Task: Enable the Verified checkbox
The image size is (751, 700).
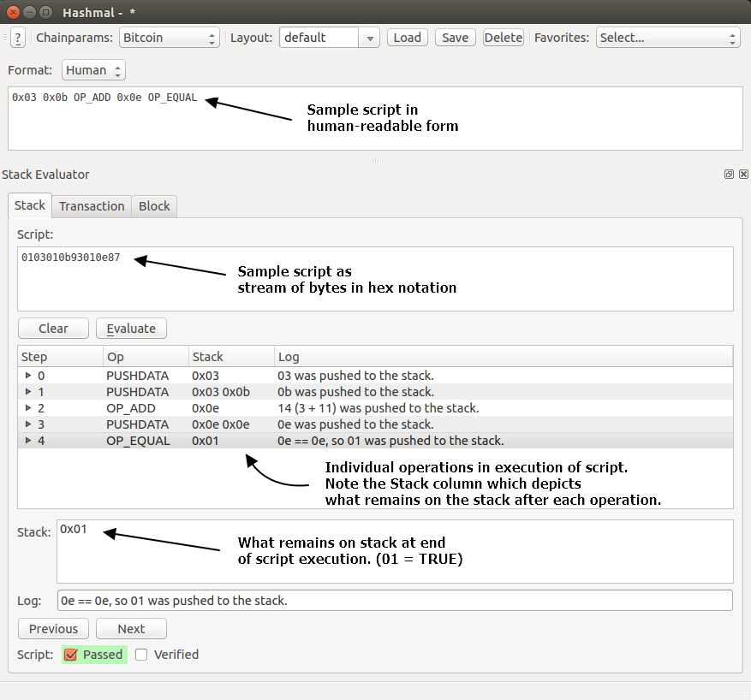Action: (142, 655)
